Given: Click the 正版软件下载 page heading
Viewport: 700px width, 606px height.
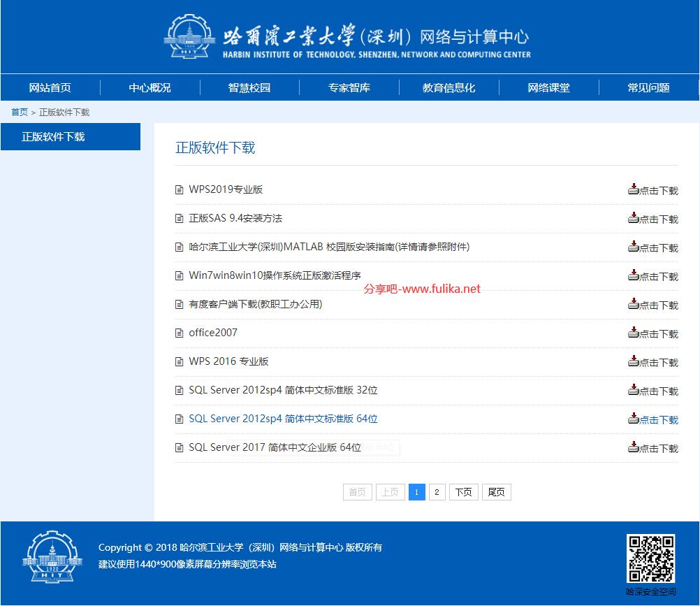Looking at the screenshot, I should coord(215,147).
